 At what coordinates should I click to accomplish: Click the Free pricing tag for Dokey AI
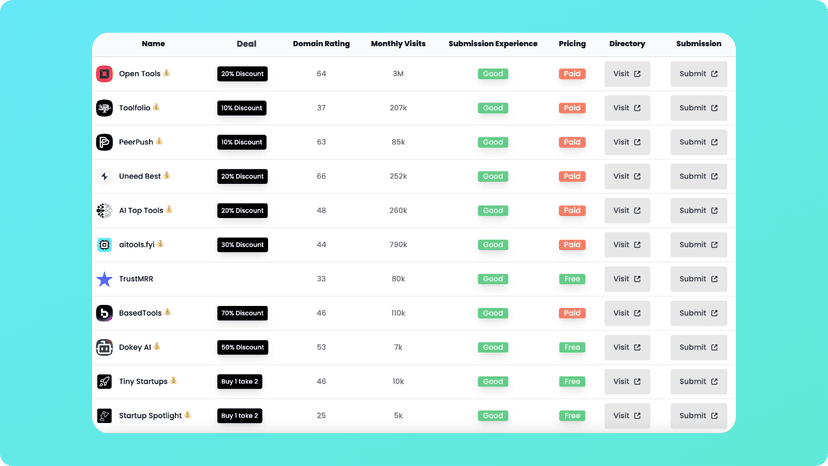(x=572, y=348)
